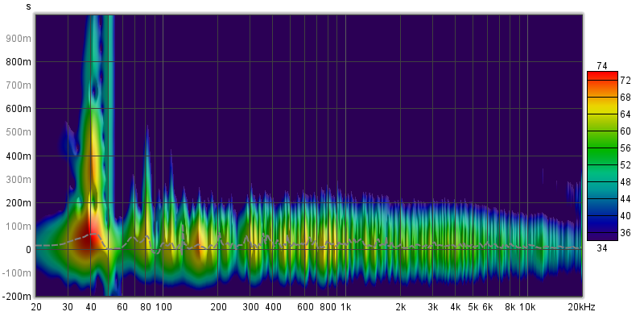Click the 500m time axis label
The width and height of the screenshot is (644, 316).
18,132
